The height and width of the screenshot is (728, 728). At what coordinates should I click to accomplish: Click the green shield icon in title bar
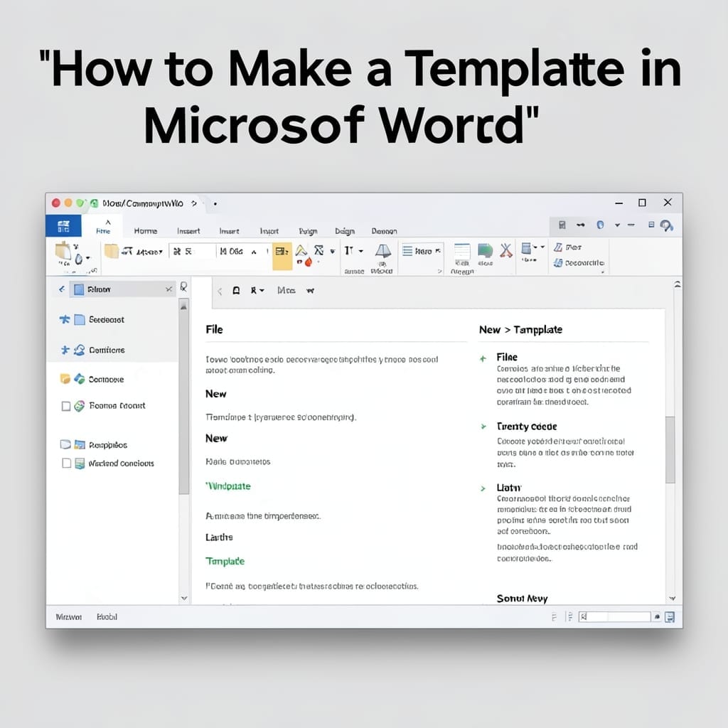coord(95,203)
